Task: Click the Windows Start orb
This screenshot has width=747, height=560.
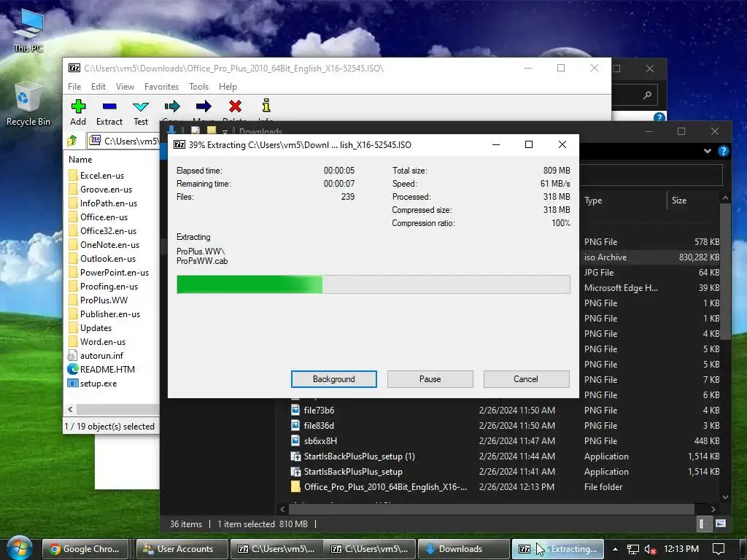Action: (19, 548)
